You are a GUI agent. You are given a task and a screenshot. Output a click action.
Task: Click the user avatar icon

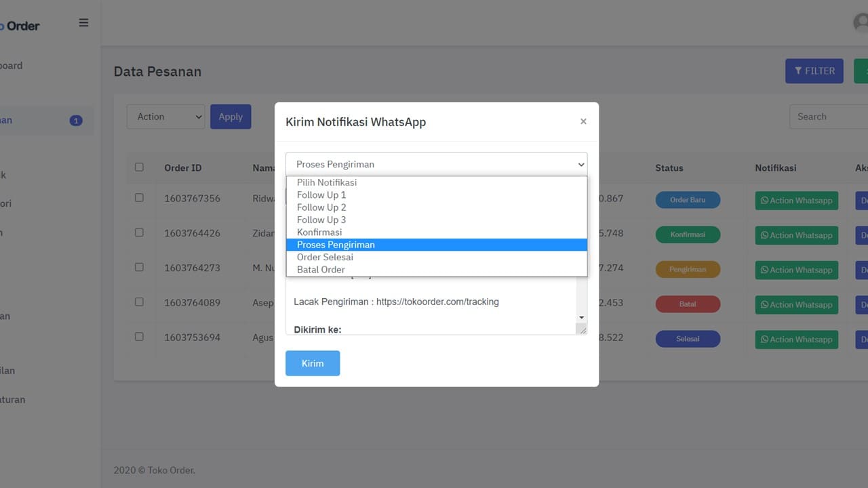(861, 23)
